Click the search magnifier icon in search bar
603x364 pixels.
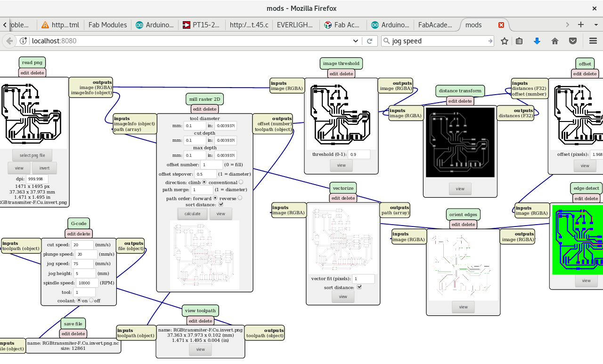387,41
